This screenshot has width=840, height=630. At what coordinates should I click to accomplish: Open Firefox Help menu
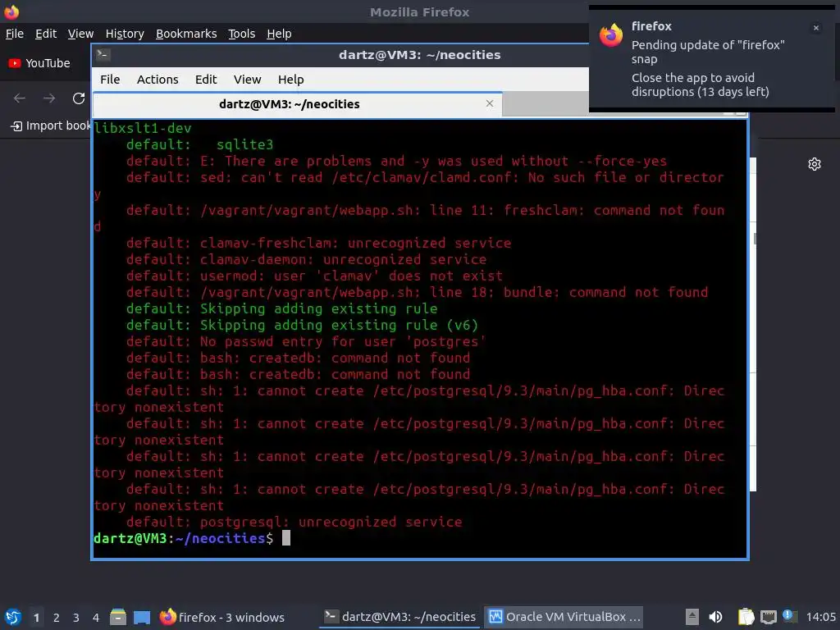pos(279,34)
